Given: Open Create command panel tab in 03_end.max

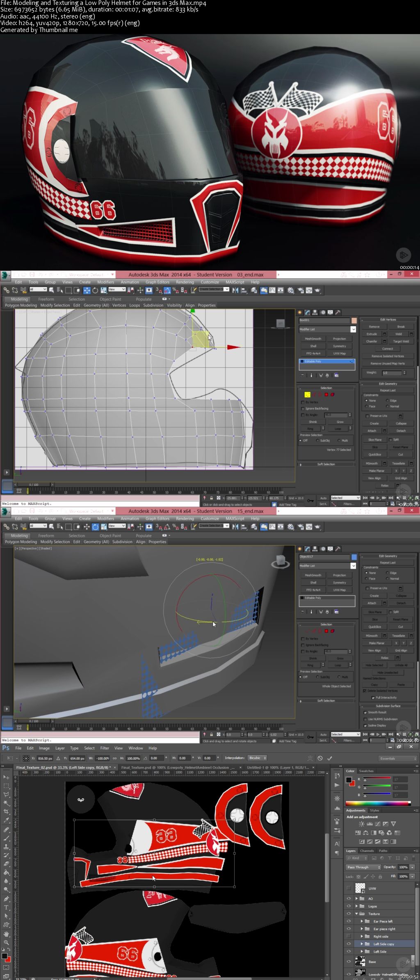Looking at the screenshot, I should (300, 312).
